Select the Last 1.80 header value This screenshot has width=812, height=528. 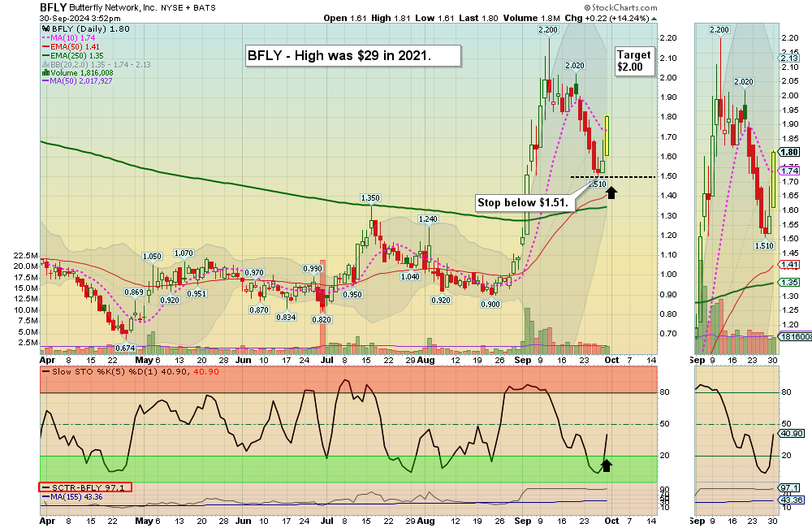coord(478,18)
